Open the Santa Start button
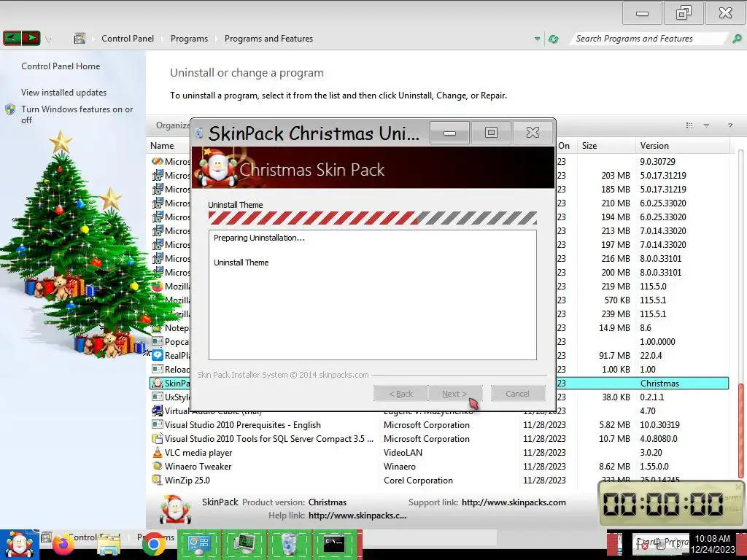The width and height of the screenshot is (747, 560). click(19, 544)
